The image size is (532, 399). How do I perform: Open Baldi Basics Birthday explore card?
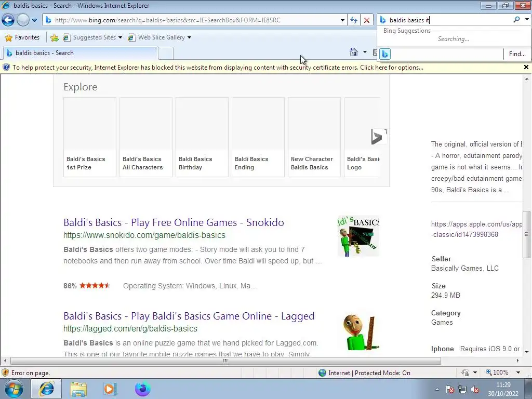click(x=202, y=137)
